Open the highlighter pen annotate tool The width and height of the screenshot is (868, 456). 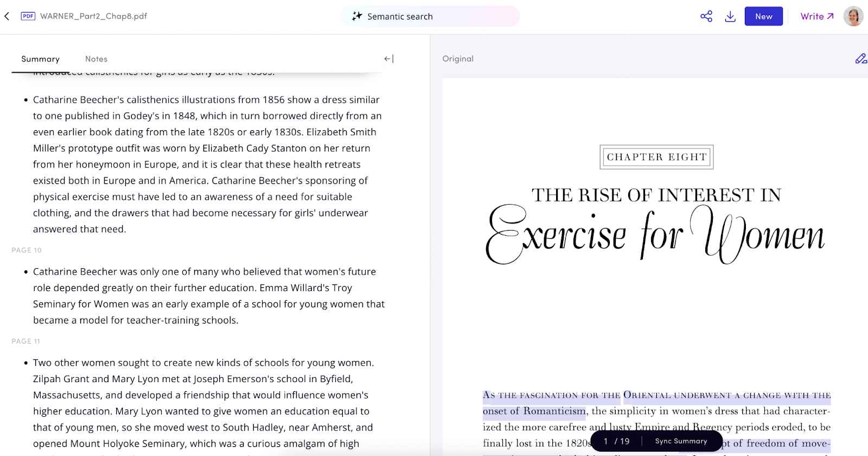[861, 59]
